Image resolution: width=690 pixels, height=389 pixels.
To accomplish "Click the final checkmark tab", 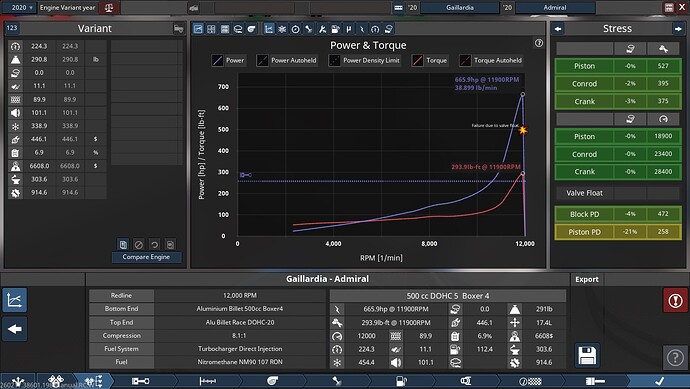I will point(659,381).
